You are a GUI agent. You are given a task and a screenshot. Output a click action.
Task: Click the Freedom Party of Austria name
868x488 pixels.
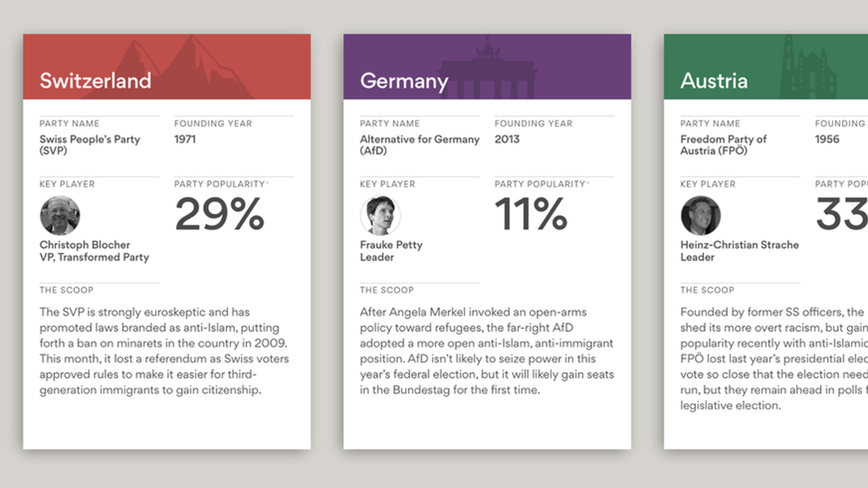pyautogui.click(x=723, y=145)
